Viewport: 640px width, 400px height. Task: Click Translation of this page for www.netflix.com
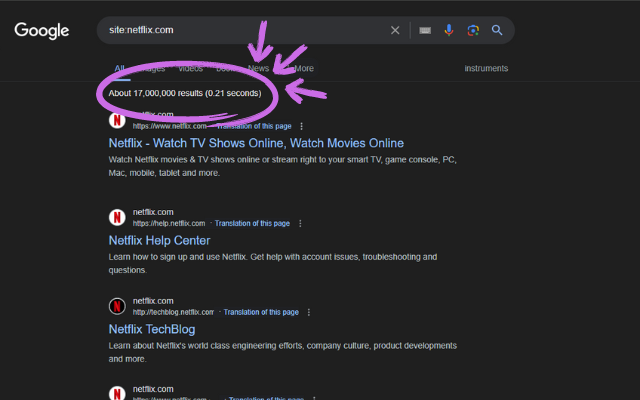[254, 126]
